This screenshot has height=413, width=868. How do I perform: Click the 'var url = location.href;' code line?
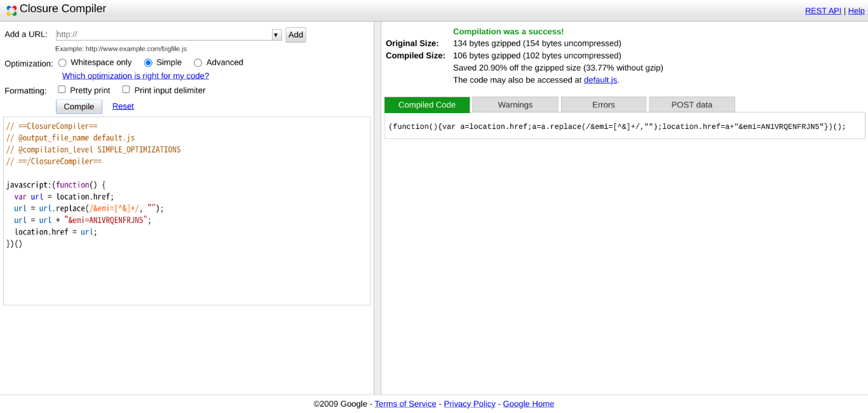pos(64,197)
